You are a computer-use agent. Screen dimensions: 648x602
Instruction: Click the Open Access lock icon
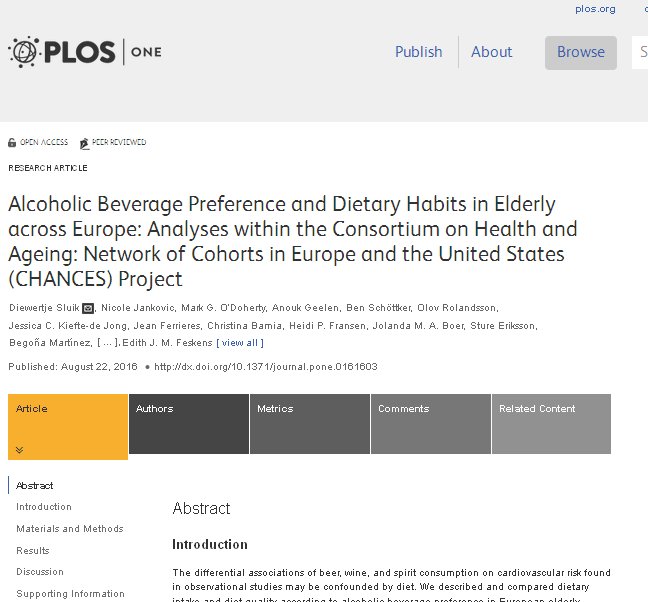(12, 143)
